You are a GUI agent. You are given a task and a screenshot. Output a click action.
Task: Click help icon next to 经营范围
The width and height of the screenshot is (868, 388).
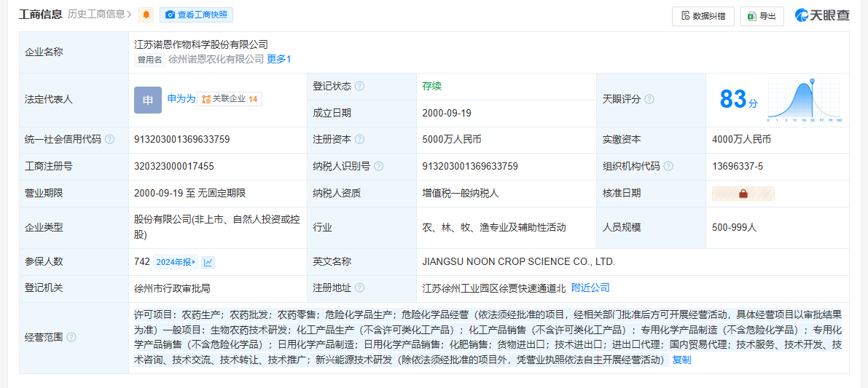pyautogui.click(x=71, y=337)
